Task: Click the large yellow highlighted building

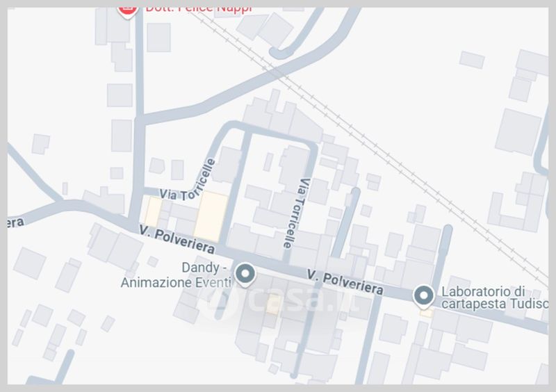Action: [211, 216]
